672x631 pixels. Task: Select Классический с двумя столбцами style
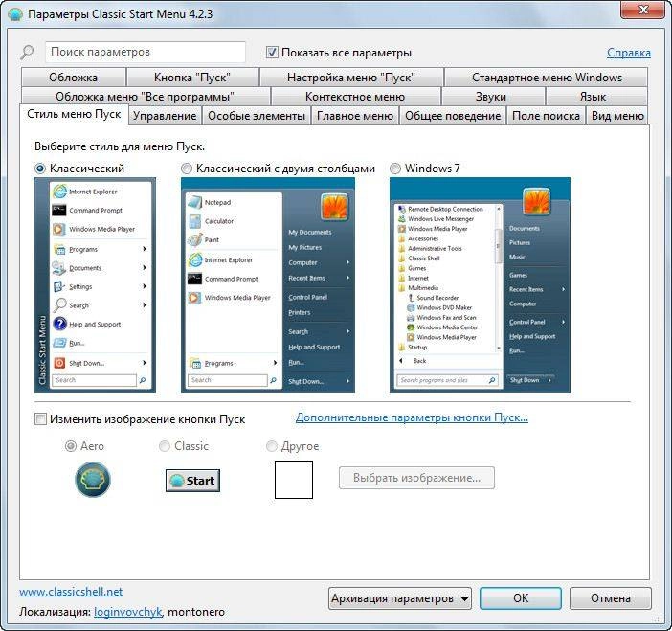[187, 169]
